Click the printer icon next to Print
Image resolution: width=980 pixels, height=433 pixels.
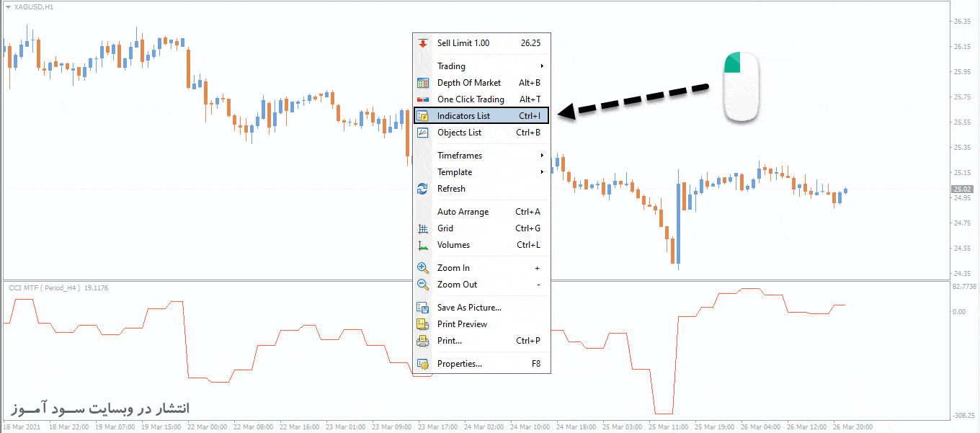pyautogui.click(x=423, y=341)
